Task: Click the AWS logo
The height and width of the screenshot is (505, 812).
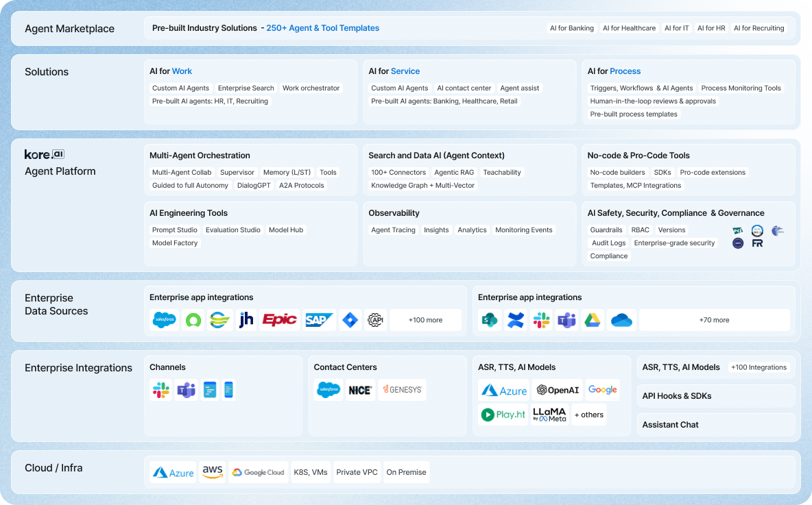Action: 213,472
